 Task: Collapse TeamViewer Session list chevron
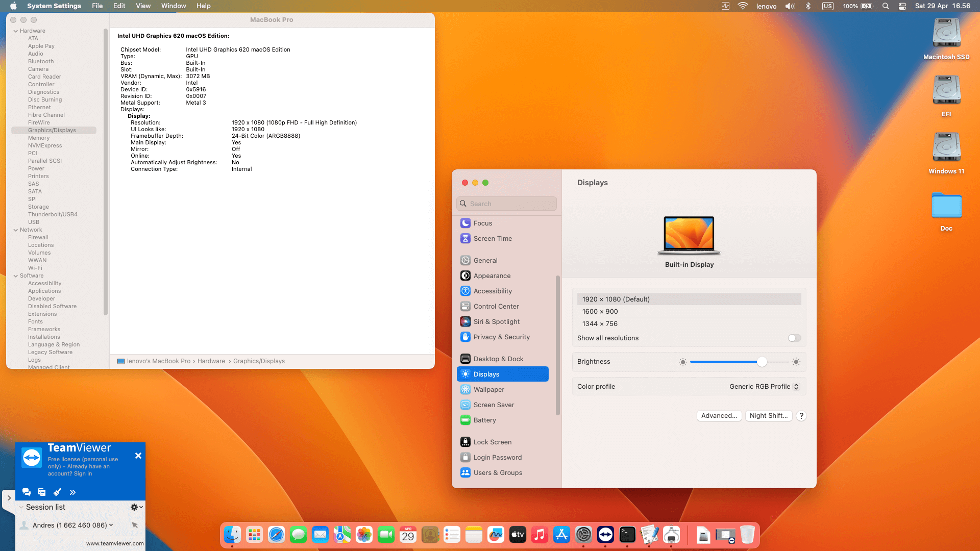click(x=21, y=507)
